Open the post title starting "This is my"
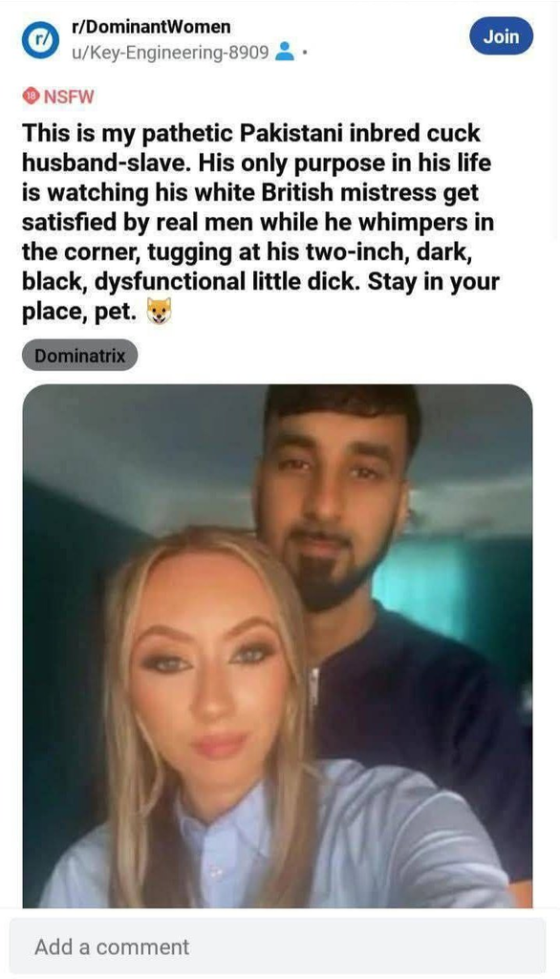This screenshot has width=560, height=979. pos(261,222)
